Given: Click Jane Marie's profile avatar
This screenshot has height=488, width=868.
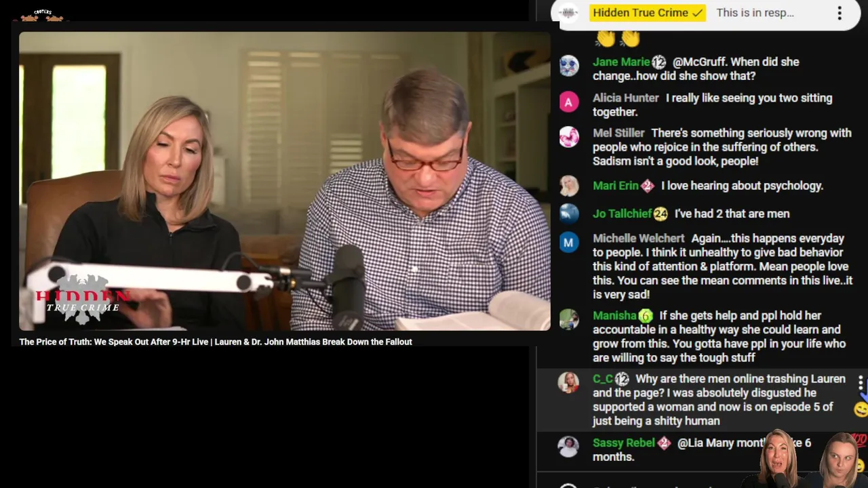Looking at the screenshot, I should click(x=569, y=66).
